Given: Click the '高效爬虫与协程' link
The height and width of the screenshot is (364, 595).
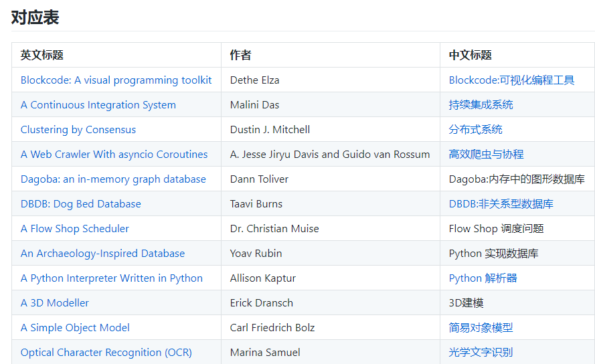Looking at the screenshot, I should [x=486, y=155].
